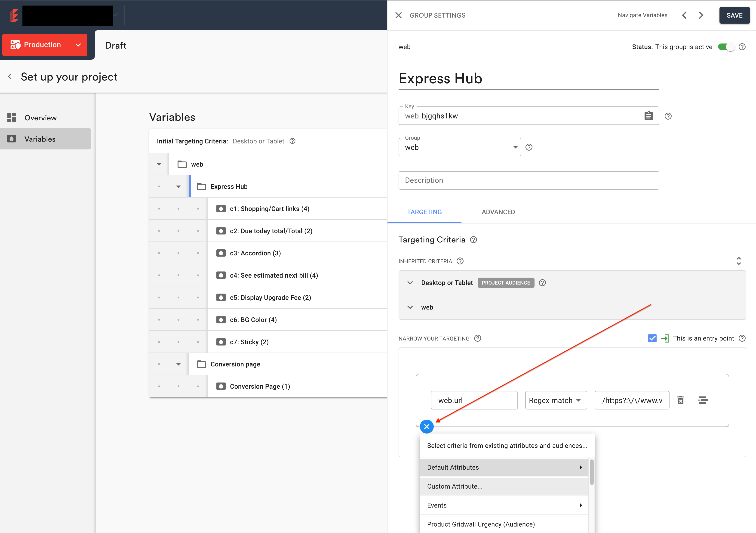Collapse the Conversion page group arrow
Image resolution: width=756 pixels, height=533 pixels.
point(178,364)
